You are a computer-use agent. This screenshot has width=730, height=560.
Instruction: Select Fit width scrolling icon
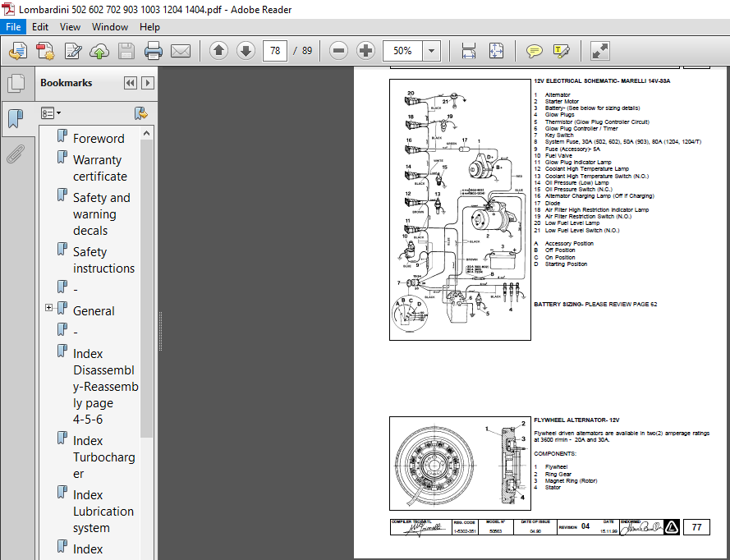point(469,51)
